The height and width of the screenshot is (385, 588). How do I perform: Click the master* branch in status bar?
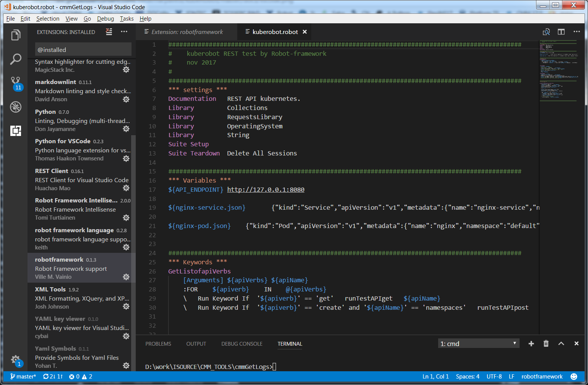tap(23, 377)
